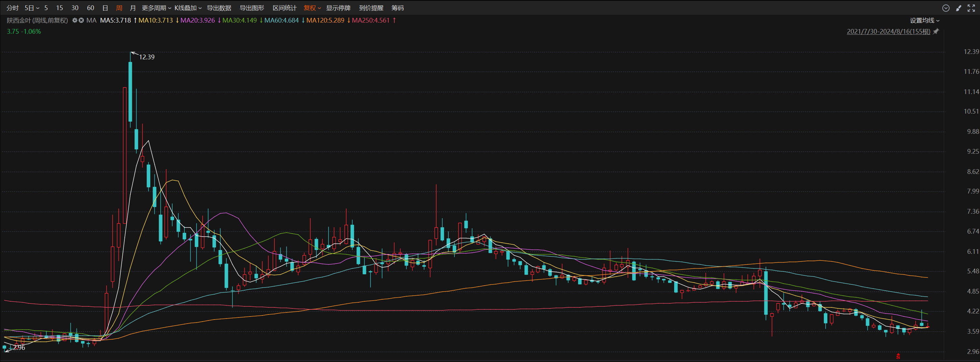980x362 pixels.
Task: Click the 4.85 price axis label
Action: [x=973, y=291]
